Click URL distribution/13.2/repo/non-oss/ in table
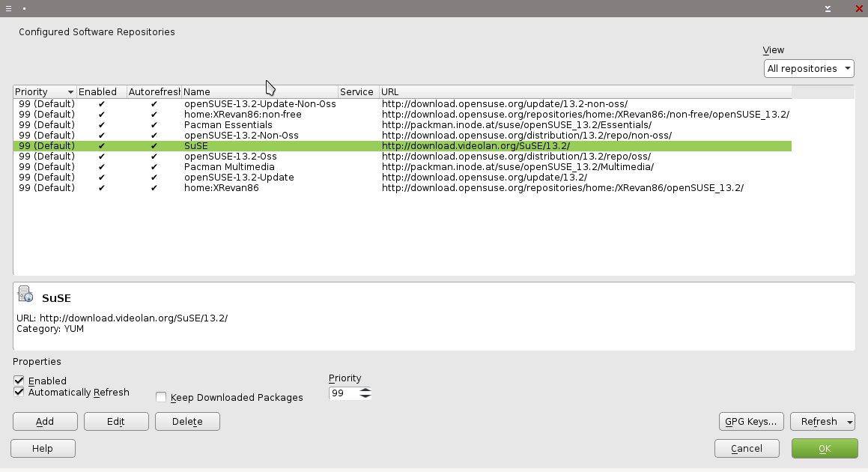The width and height of the screenshot is (868, 472). (x=526, y=135)
